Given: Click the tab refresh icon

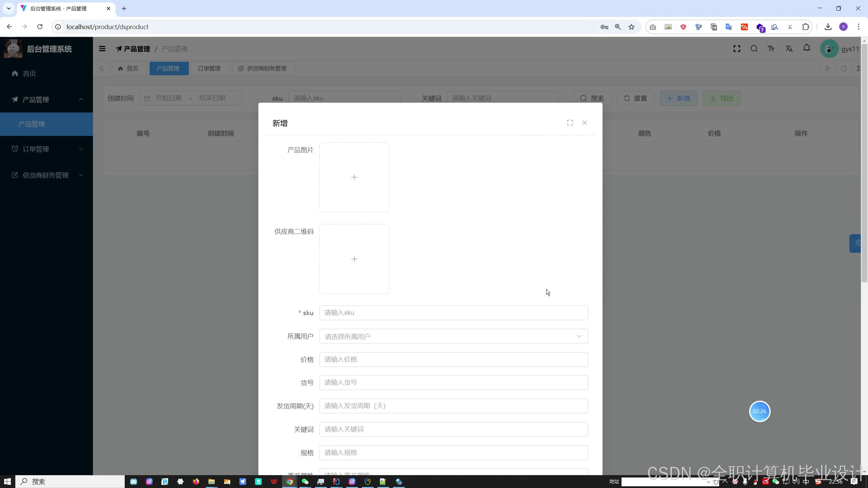Looking at the screenshot, I should click(844, 68).
